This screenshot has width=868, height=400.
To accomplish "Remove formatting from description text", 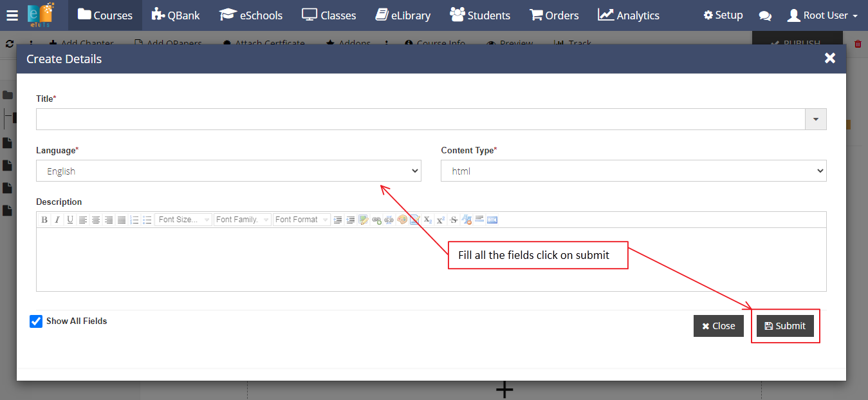I will pos(466,220).
